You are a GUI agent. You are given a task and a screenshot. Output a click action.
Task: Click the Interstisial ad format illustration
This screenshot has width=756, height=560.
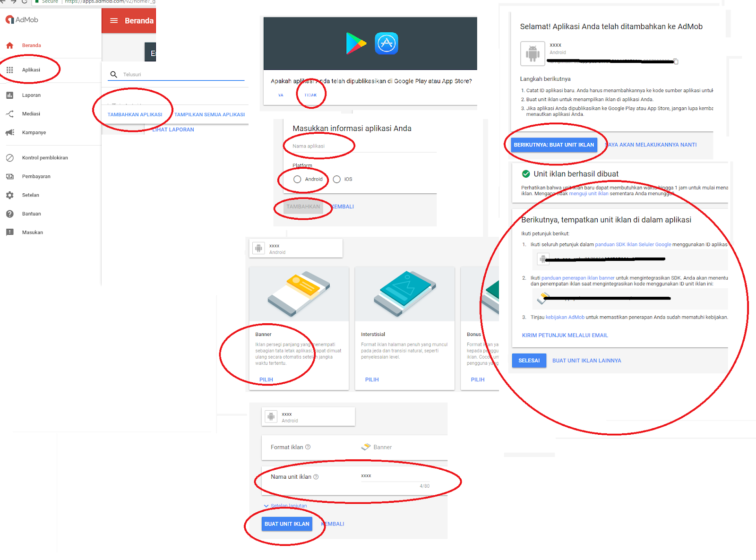405,294
